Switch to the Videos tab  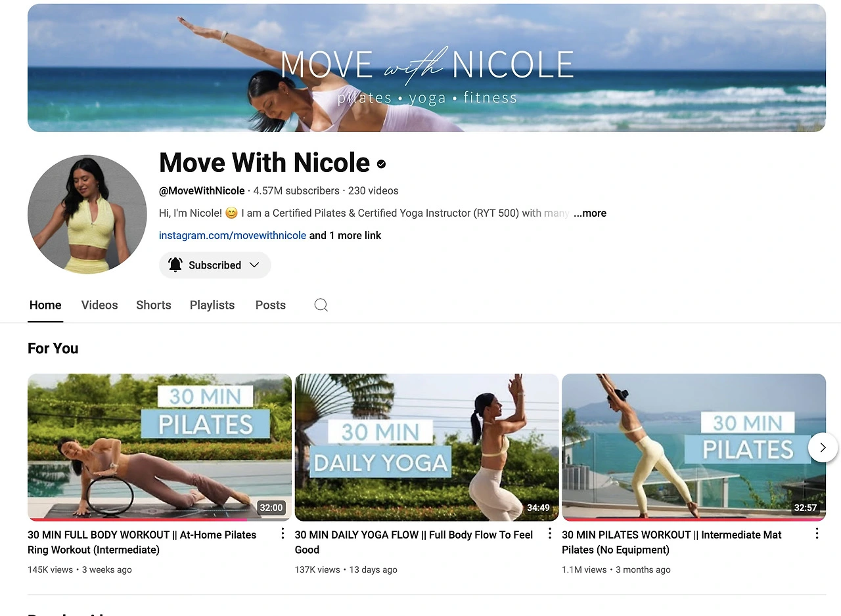[x=100, y=305]
